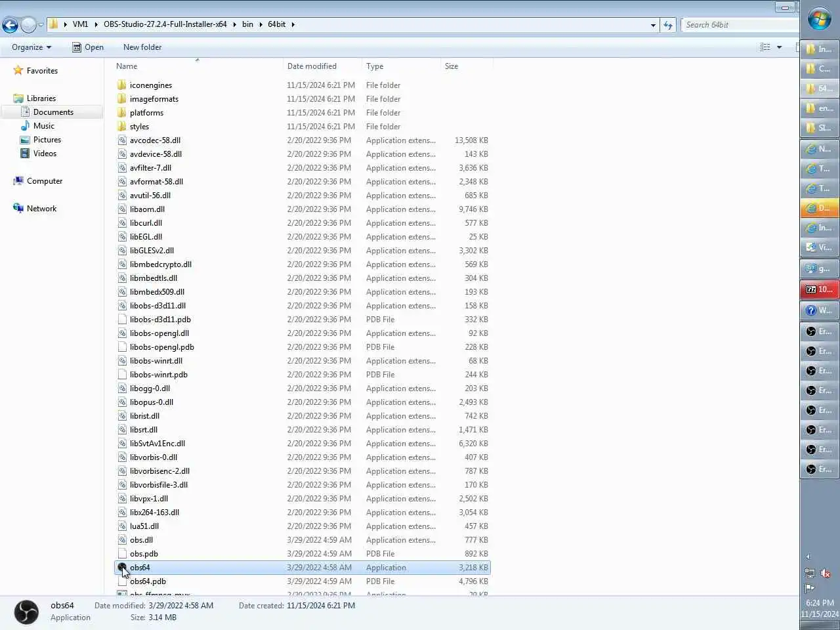The width and height of the screenshot is (840, 630).
Task: Expand the arrow after the VM1 breadcrumb
Action: 96,24
